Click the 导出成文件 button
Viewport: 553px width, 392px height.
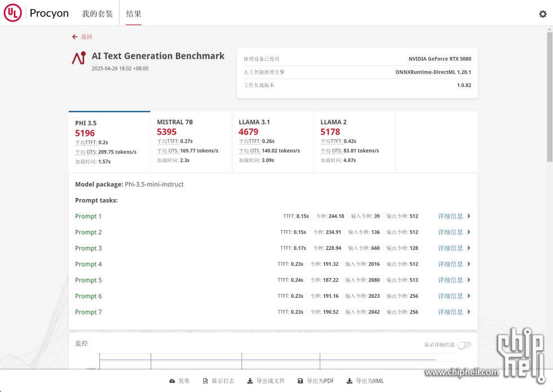[266, 381]
